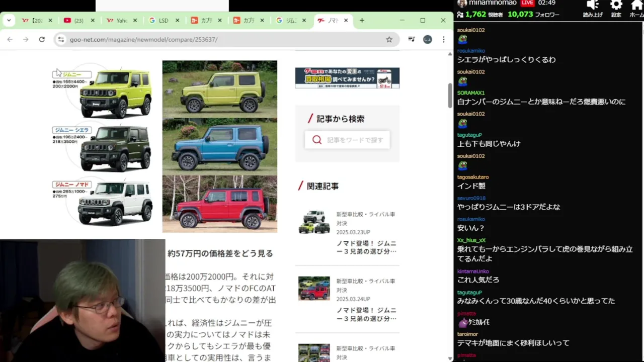The width and height of the screenshot is (644, 362).
Task: Bookmark this page with the star
Action: point(389,39)
